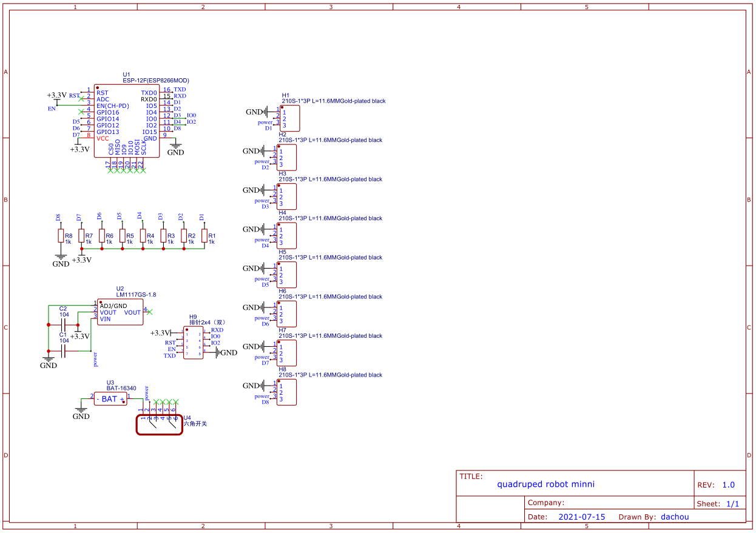Select the EN net label near U1
The width and height of the screenshot is (756, 533).
(52, 109)
